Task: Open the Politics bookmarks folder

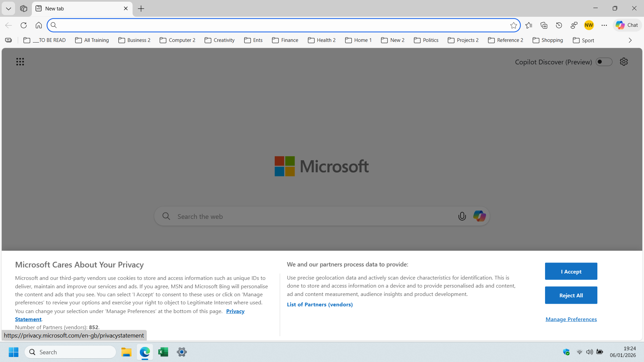Action: tap(426, 40)
